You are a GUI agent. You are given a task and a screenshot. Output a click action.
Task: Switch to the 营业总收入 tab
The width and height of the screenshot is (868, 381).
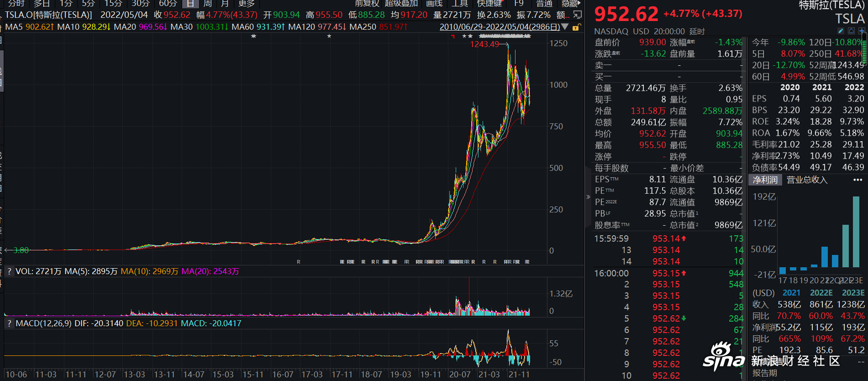pos(807,180)
